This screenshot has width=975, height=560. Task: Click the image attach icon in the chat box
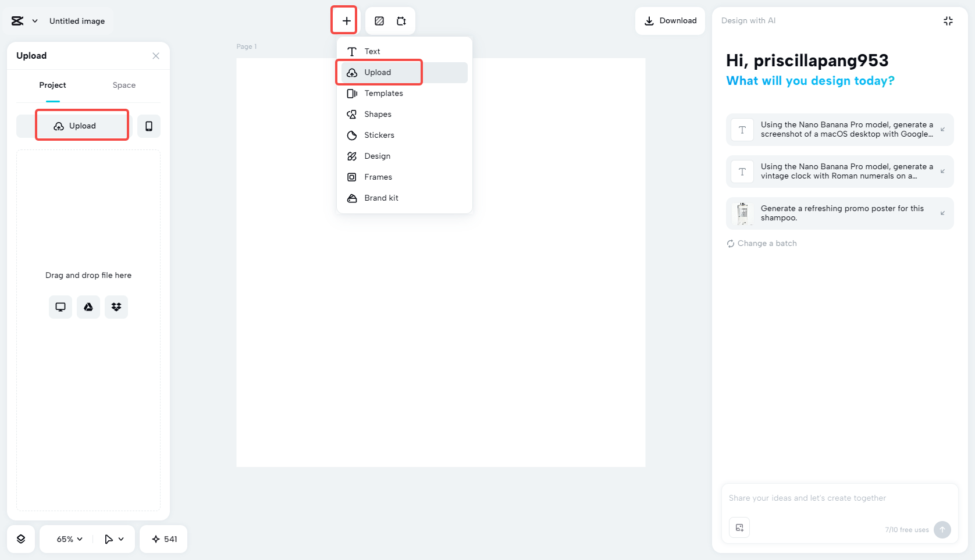tap(739, 527)
